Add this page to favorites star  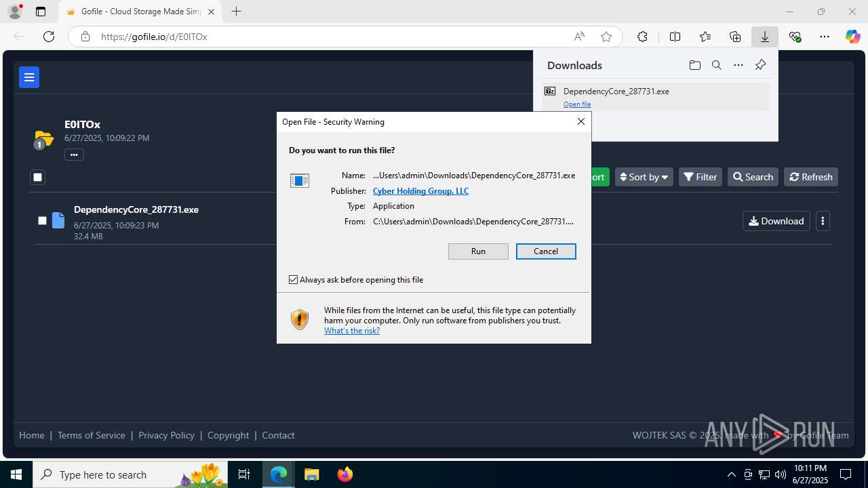(x=606, y=37)
